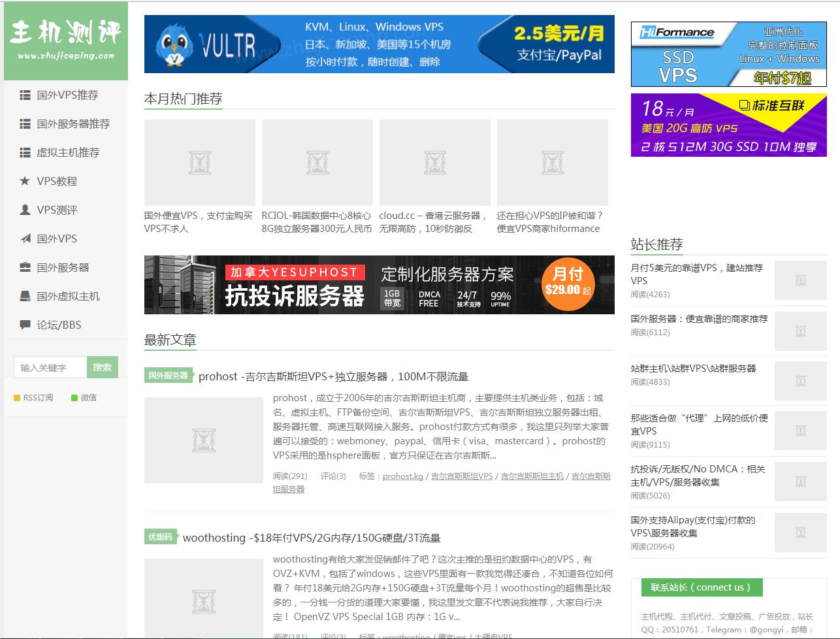Click the drive icon beside 国外虚拟主机
The image size is (840, 639).
pos(25,296)
